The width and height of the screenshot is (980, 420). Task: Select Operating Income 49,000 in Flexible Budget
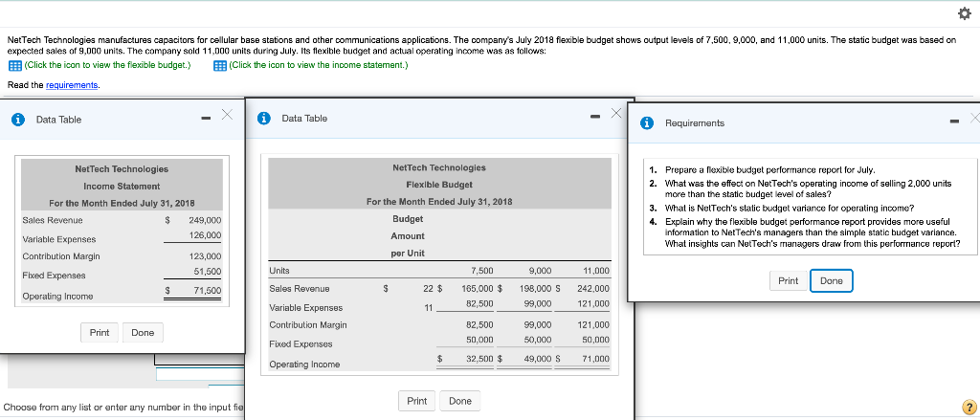point(538,360)
